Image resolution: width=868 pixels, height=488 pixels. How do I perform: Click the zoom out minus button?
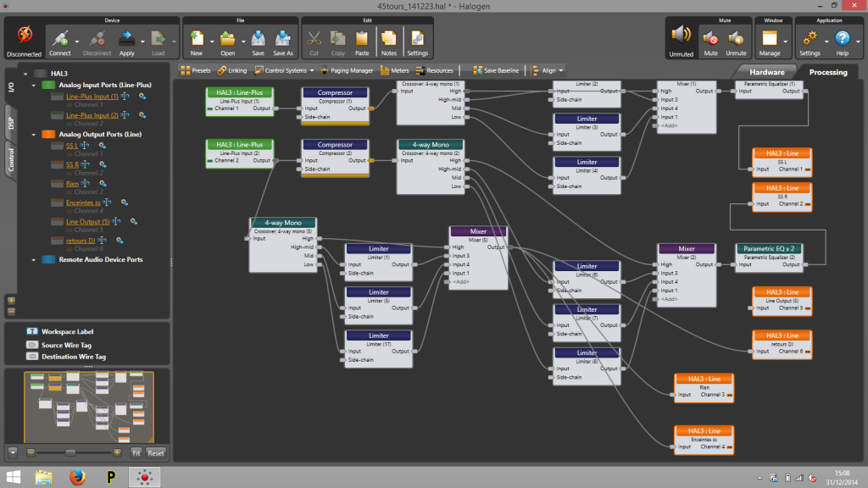31,452
